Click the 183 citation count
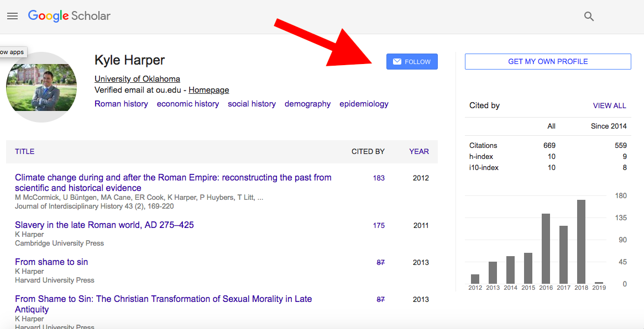644x329 pixels. coord(379,178)
